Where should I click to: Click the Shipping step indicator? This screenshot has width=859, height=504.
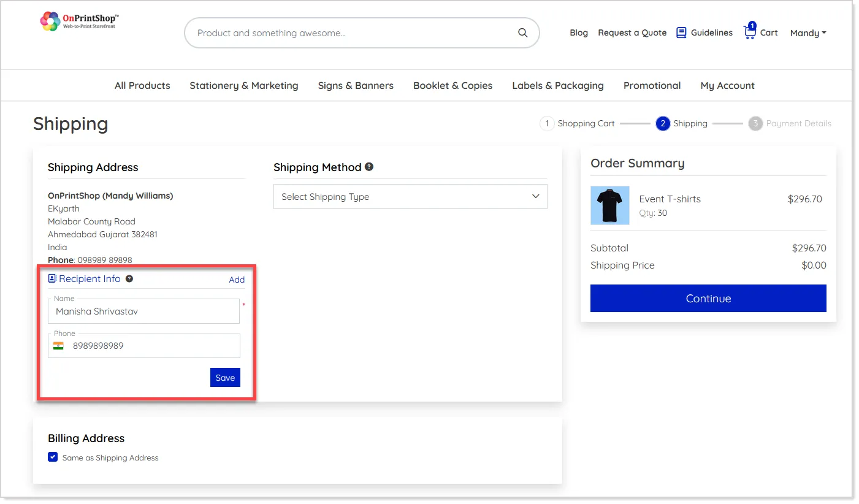pos(681,124)
